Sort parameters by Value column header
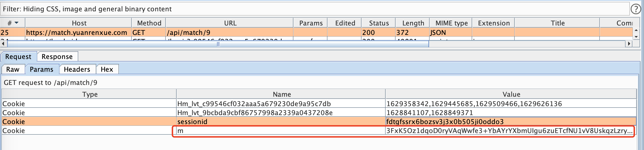Screen dimensions: 644x150 pyautogui.click(x=511, y=94)
